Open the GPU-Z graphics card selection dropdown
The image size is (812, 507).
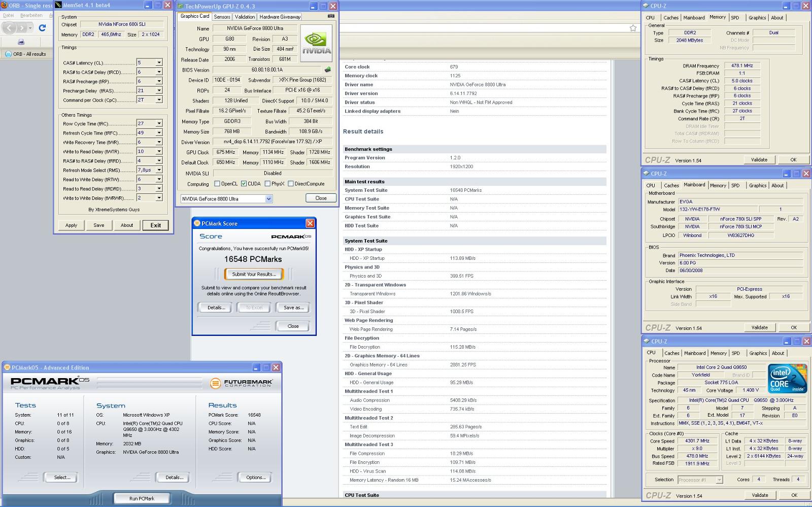[x=269, y=199]
